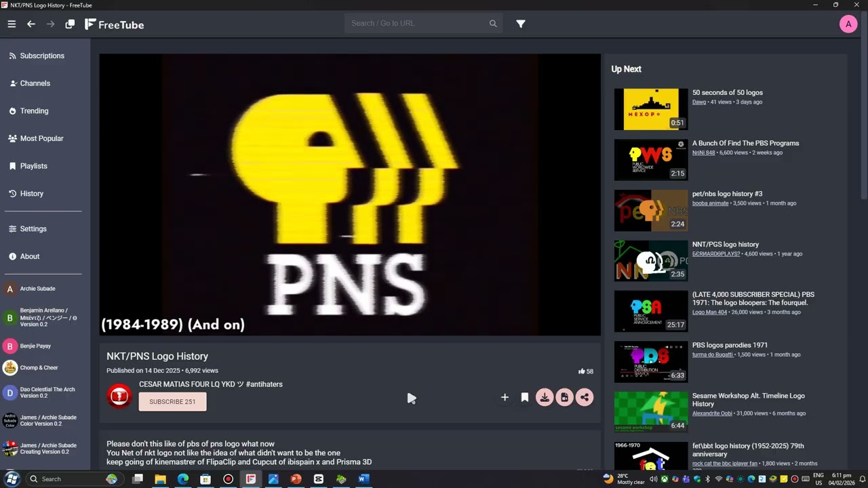Open NriNi 848 channel link

click(x=704, y=152)
